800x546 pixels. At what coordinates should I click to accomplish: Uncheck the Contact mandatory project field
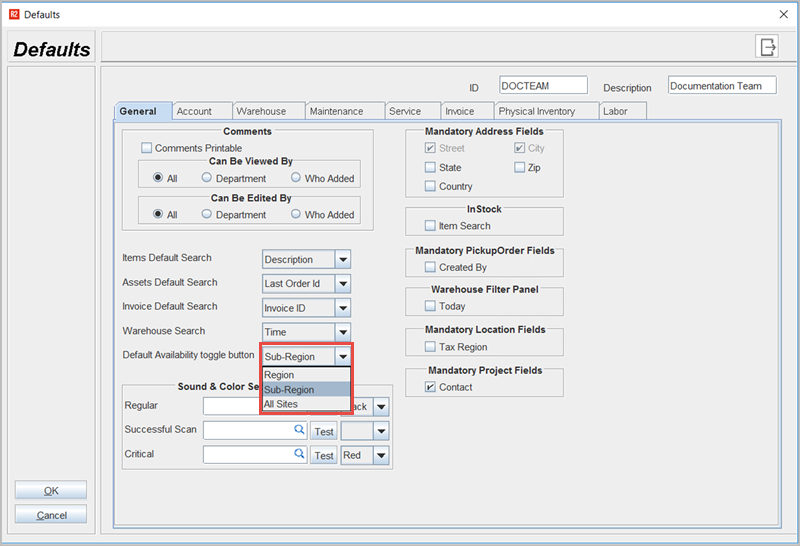(x=430, y=387)
